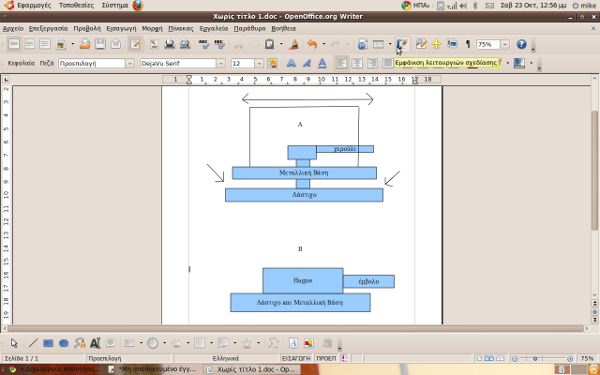Export directly as PDF icon
The image size is (600, 375).
[x=154, y=44]
